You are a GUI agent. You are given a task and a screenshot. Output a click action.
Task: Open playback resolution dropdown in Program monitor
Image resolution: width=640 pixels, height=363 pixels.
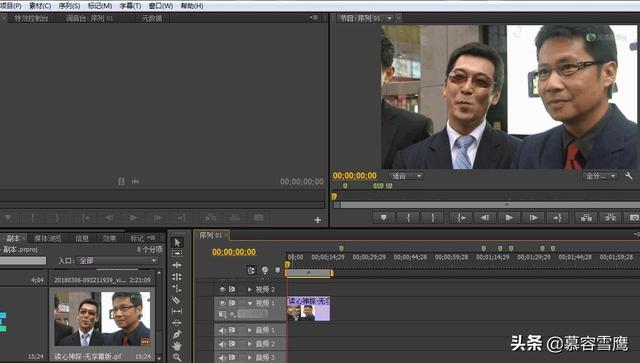coord(600,176)
